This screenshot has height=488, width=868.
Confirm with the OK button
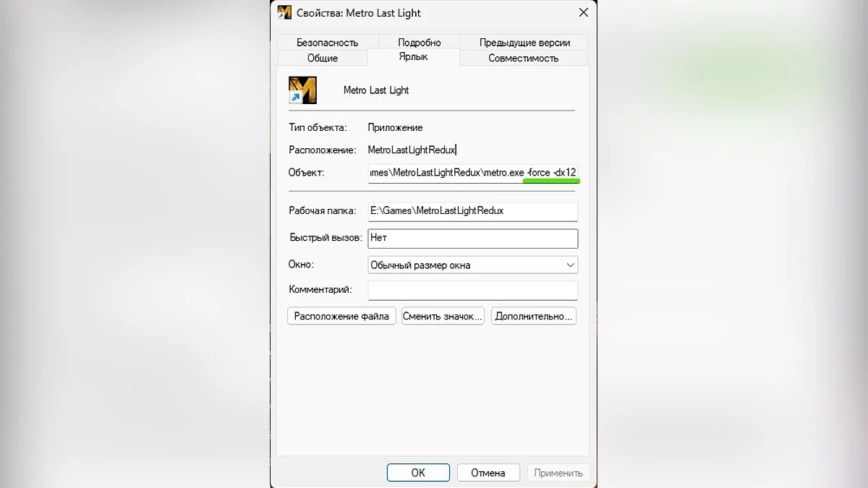pos(418,473)
